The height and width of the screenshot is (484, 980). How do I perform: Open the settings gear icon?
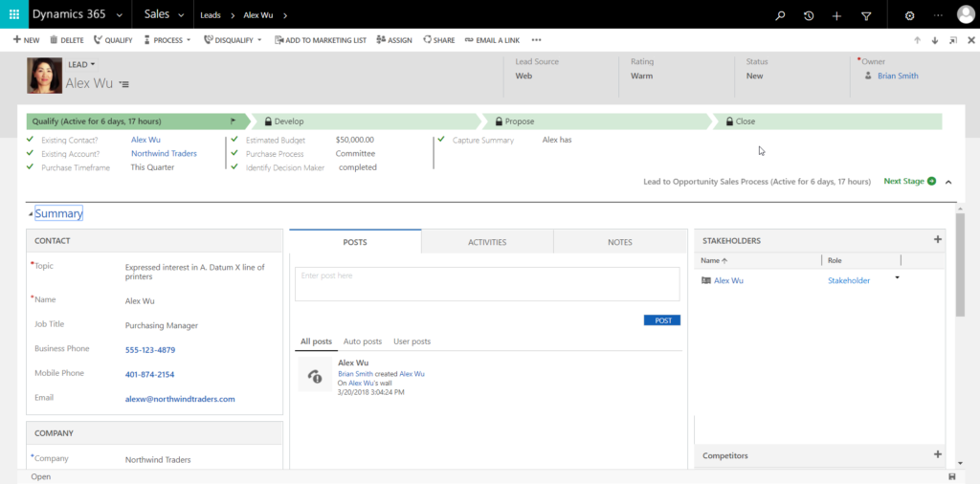pyautogui.click(x=909, y=15)
